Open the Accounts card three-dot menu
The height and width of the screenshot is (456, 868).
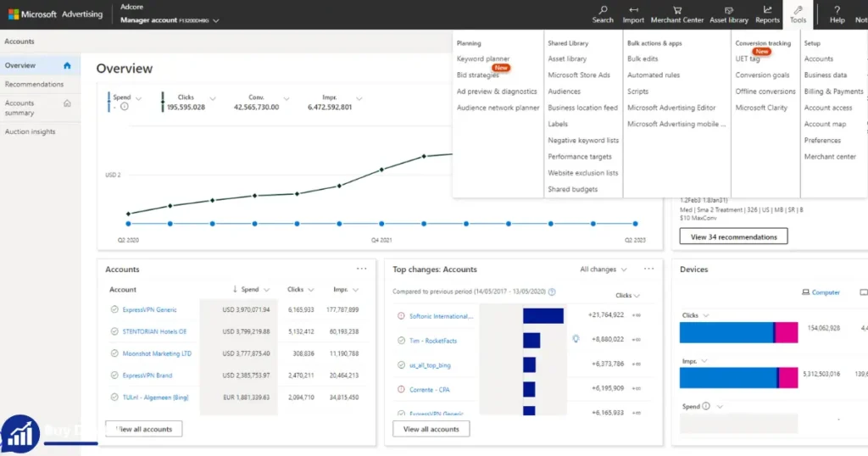point(361,269)
